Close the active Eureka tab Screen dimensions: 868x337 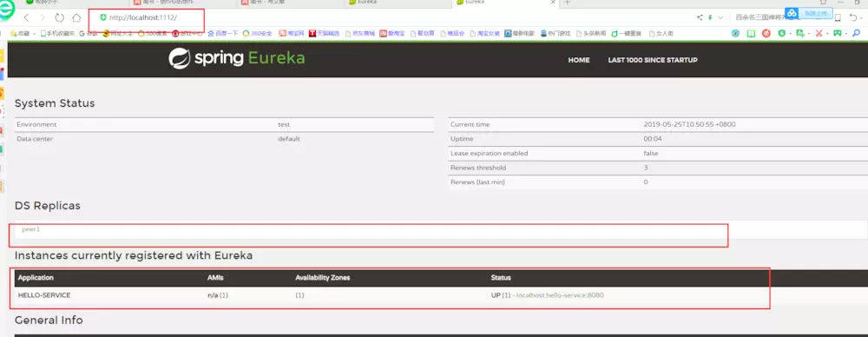click(x=554, y=3)
